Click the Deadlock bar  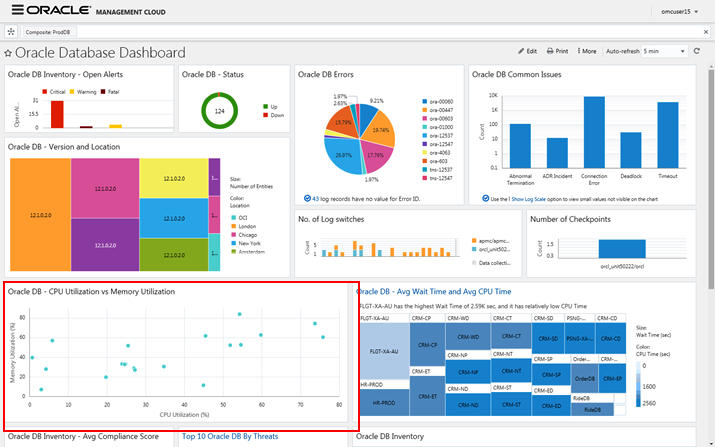point(631,150)
